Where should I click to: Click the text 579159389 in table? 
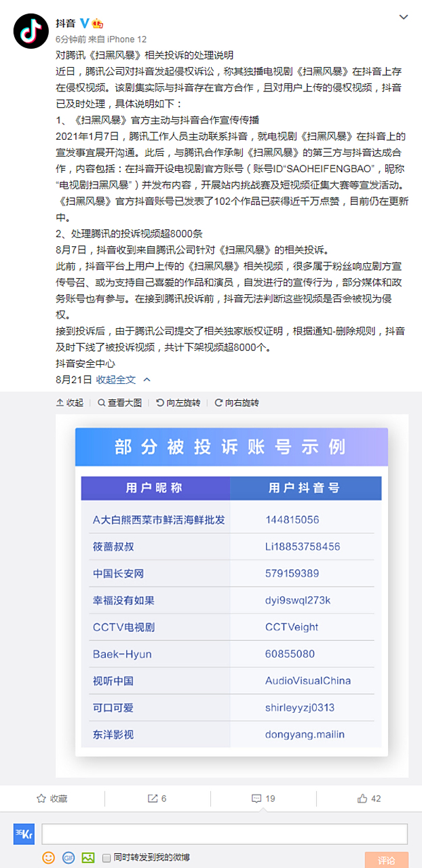(x=292, y=574)
